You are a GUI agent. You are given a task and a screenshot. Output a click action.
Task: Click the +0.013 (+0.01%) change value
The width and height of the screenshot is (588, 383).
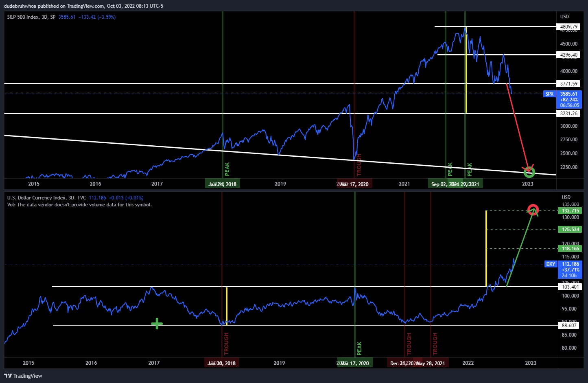(x=126, y=198)
